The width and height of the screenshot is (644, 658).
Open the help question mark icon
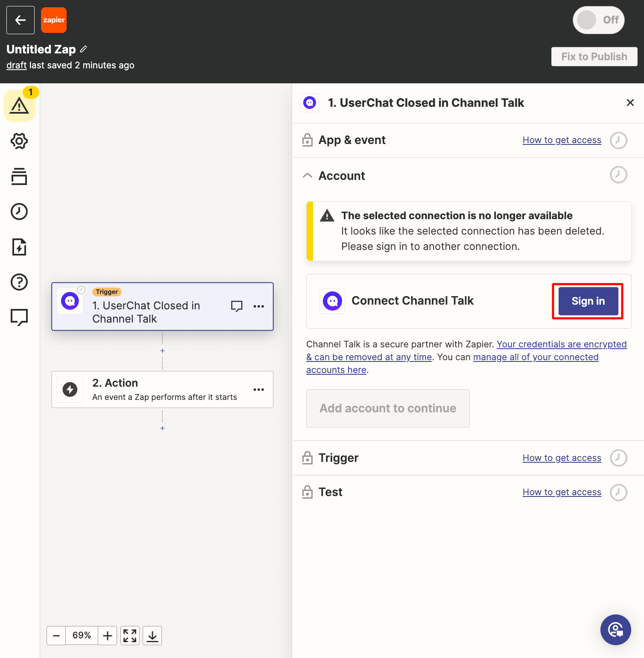(x=19, y=282)
